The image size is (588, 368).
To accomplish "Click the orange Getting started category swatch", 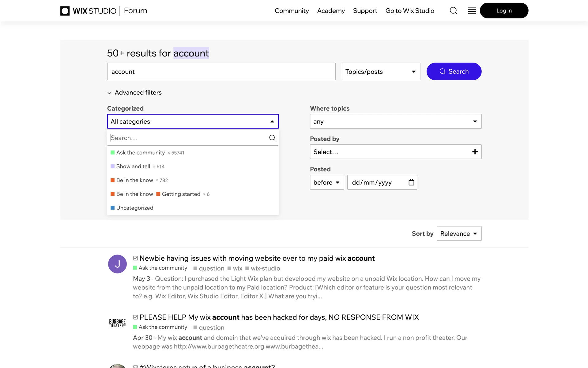I will pyautogui.click(x=158, y=194).
